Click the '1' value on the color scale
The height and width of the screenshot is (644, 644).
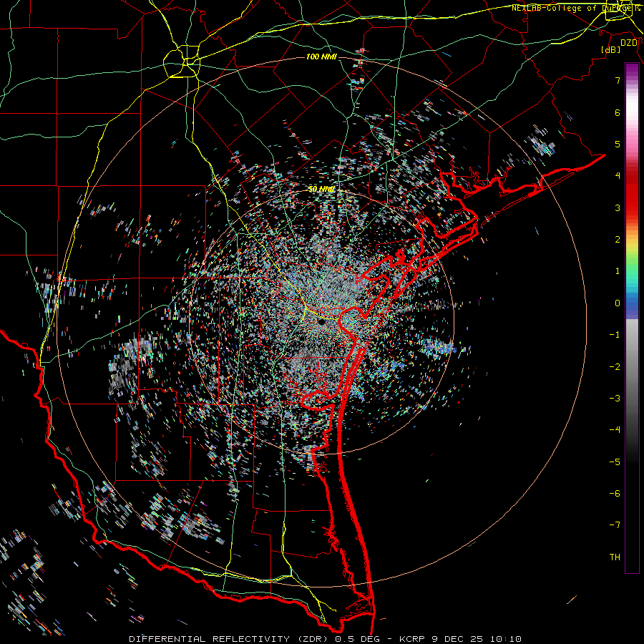click(x=618, y=271)
